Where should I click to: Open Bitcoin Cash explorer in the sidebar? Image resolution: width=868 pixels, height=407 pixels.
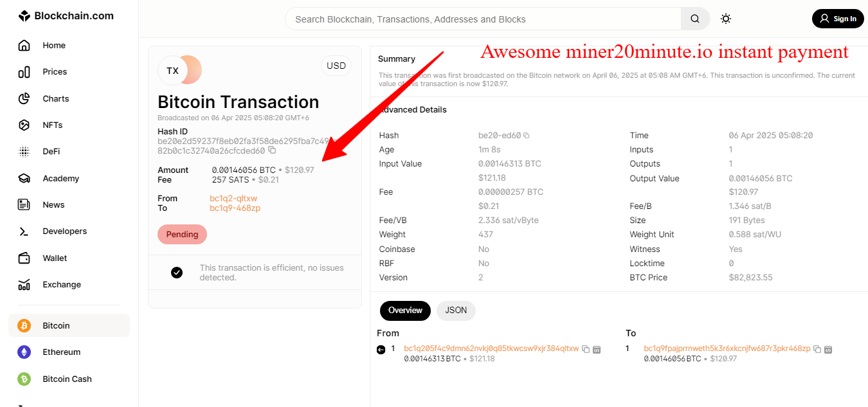tap(67, 379)
